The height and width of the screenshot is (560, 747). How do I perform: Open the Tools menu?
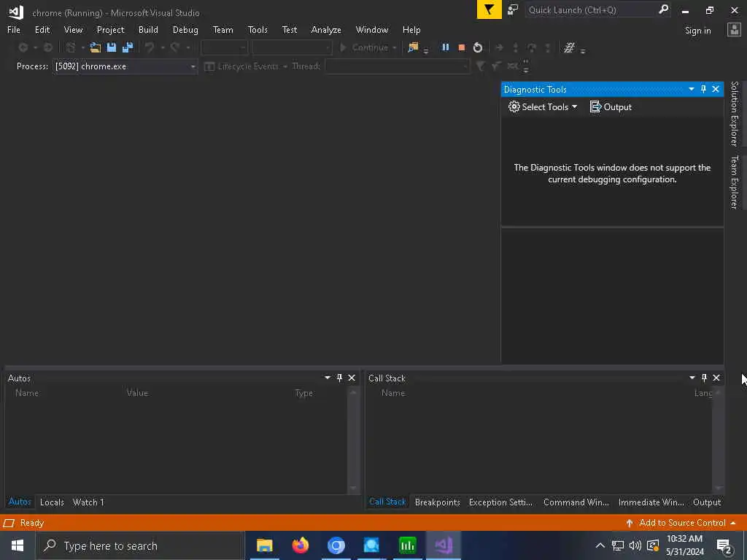click(258, 29)
